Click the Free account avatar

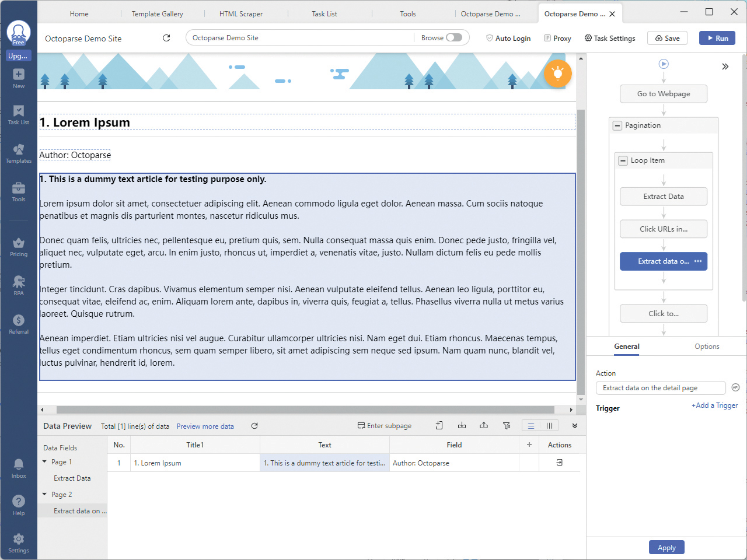19,33
